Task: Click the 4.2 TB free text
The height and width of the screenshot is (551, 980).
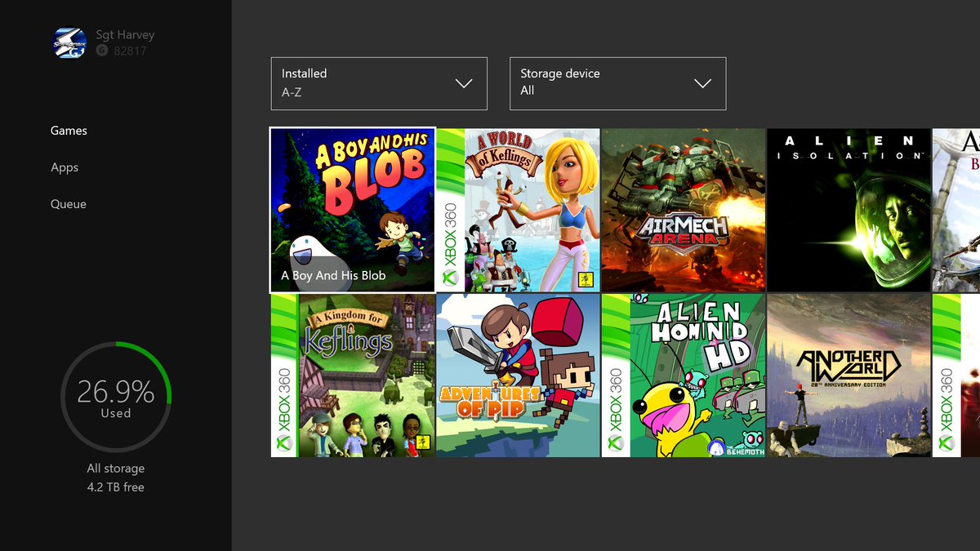Action: tap(116, 487)
